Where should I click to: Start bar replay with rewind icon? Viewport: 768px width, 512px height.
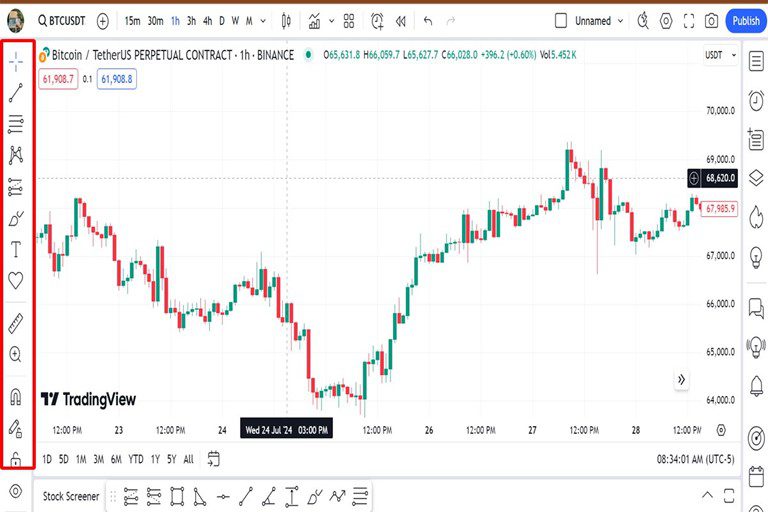401,21
